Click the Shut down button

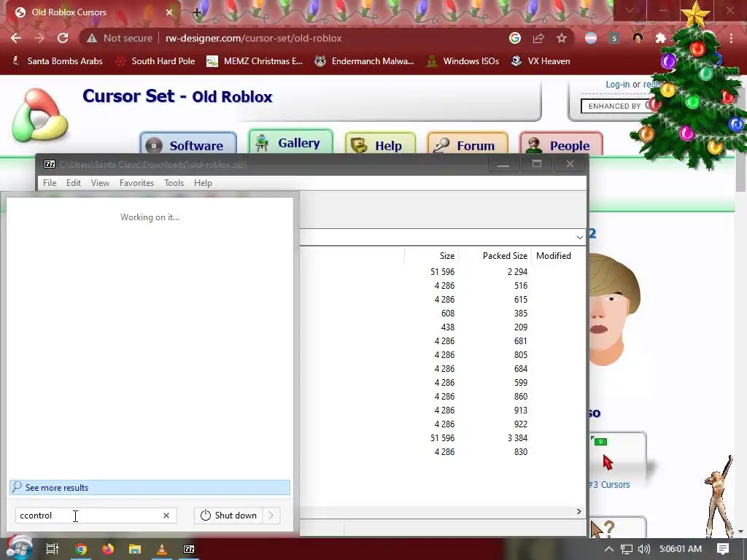(x=228, y=516)
